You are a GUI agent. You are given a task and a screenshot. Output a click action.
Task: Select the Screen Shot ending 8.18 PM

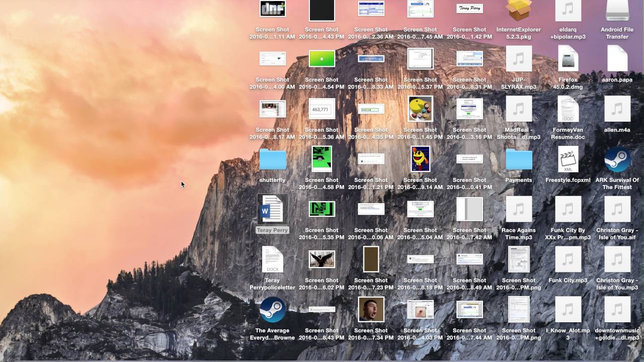point(420,259)
